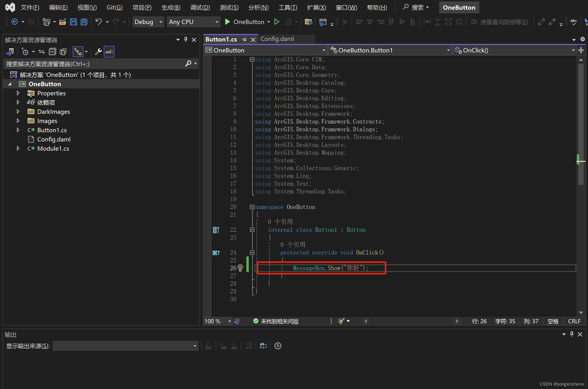Click the 未找到相关问题 status indicator

(x=276, y=321)
